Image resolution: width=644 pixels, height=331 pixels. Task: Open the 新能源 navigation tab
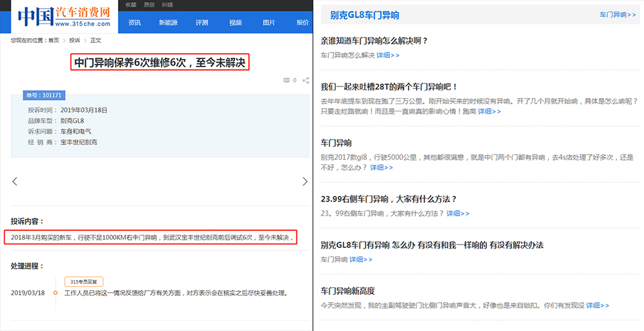click(x=168, y=23)
